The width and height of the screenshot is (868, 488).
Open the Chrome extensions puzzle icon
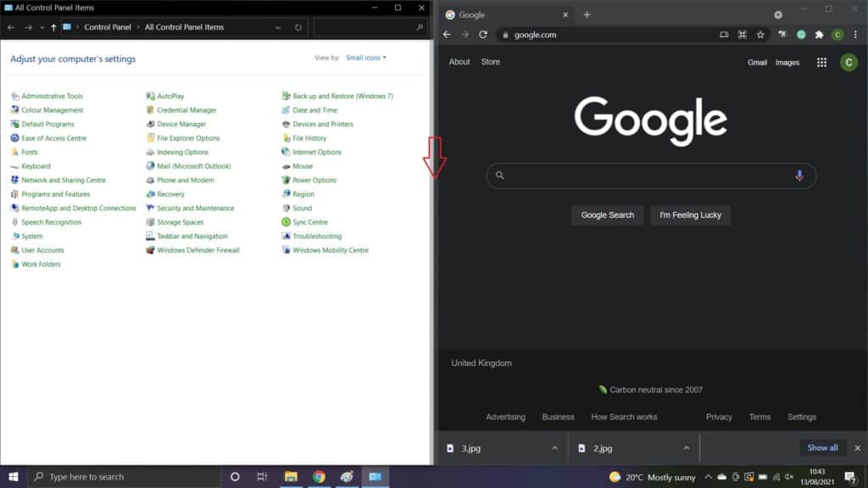click(x=819, y=35)
